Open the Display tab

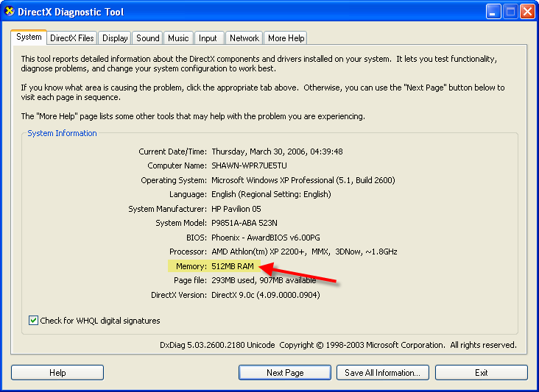(x=115, y=38)
